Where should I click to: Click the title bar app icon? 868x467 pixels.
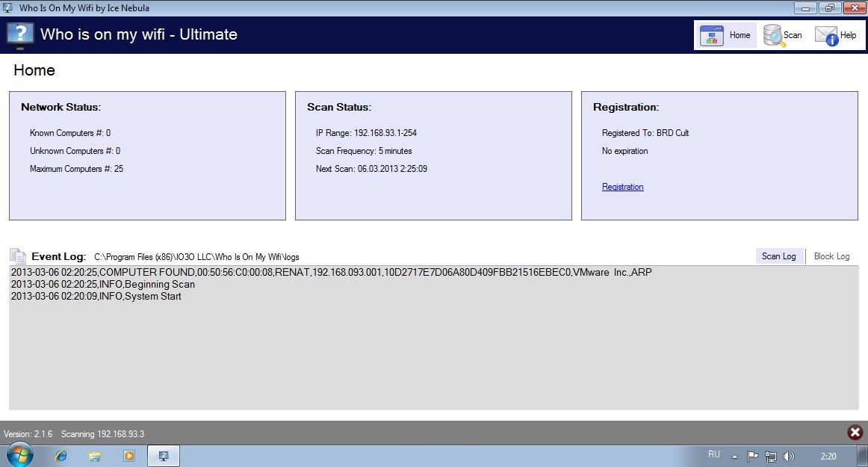pos(7,7)
